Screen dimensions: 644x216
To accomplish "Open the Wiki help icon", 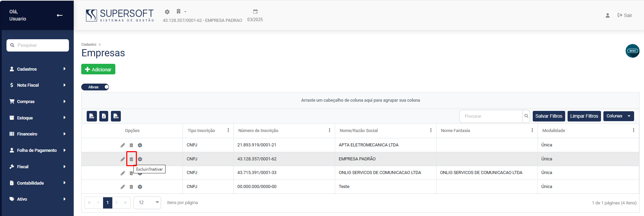I will pos(632,51).
